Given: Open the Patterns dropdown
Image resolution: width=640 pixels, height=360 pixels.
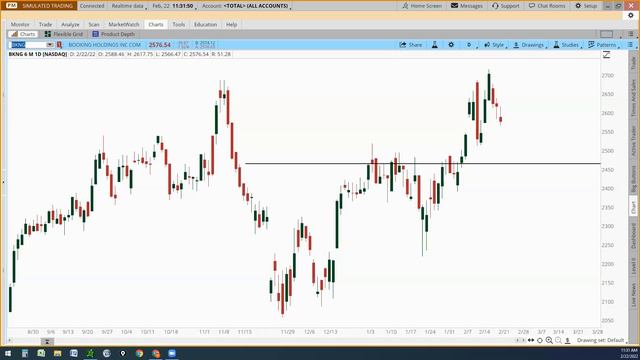Looking at the screenshot, I should pos(603,44).
